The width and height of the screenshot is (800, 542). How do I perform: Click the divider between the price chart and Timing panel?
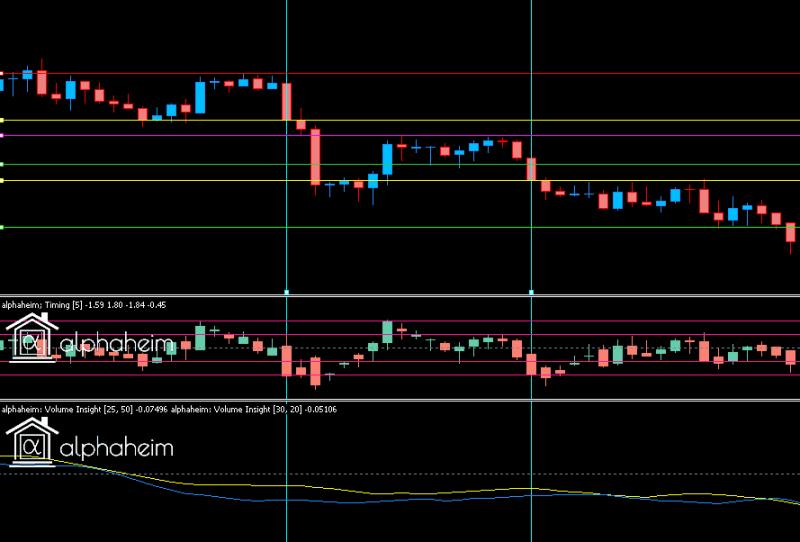click(400, 295)
